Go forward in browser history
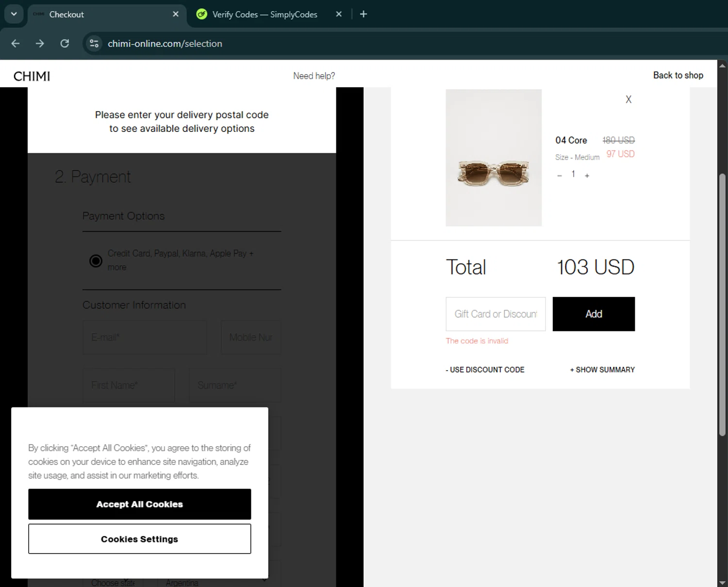This screenshot has width=728, height=587. (40, 44)
